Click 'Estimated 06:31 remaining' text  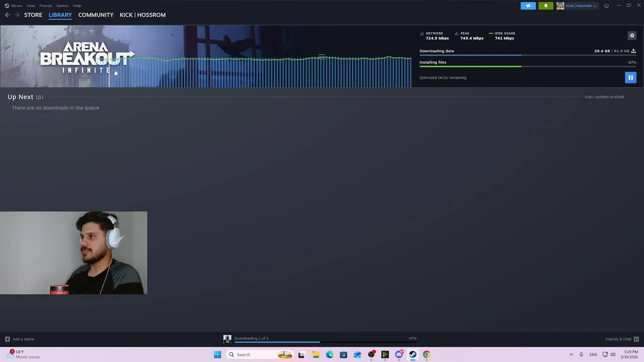click(x=443, y=77)
